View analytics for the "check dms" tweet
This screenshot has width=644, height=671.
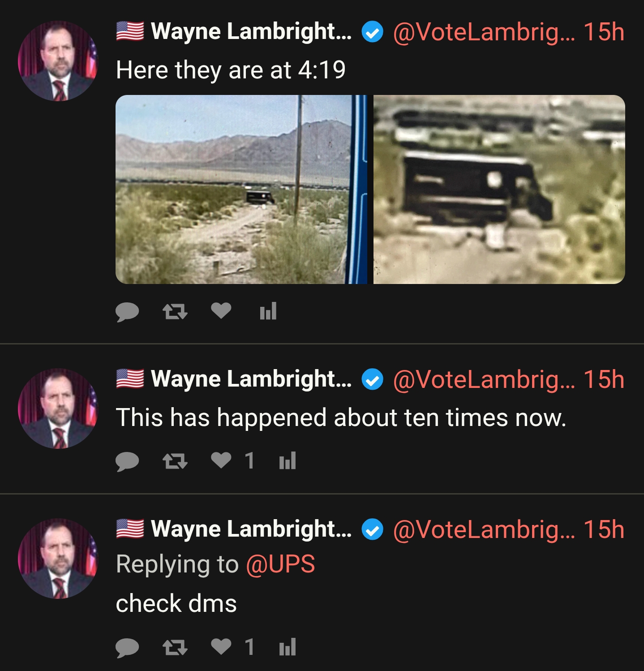tap(288, 647)
